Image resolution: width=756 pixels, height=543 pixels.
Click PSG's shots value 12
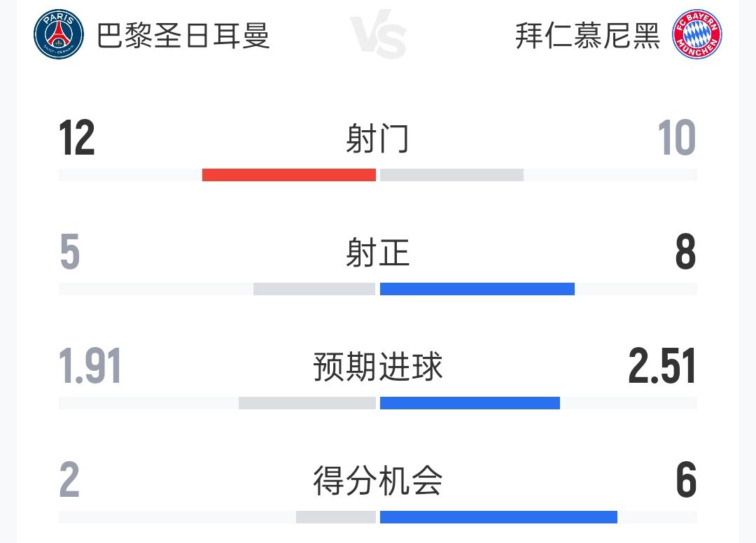click(77, 138)
